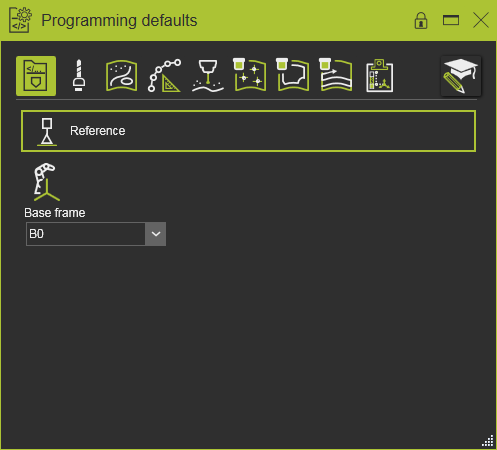497x450 pixels.
Task: Open the clipboard checklist tab
Action: pyautogui.click(x=379, y=76)
